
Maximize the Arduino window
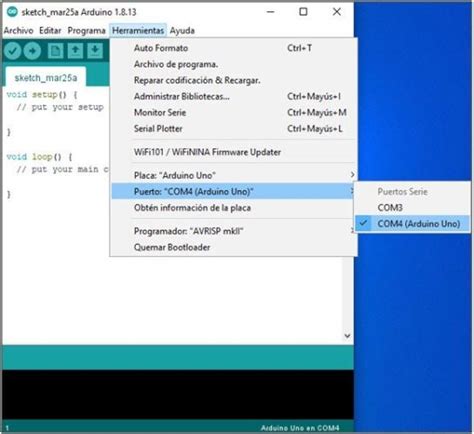tap(303, 12)
